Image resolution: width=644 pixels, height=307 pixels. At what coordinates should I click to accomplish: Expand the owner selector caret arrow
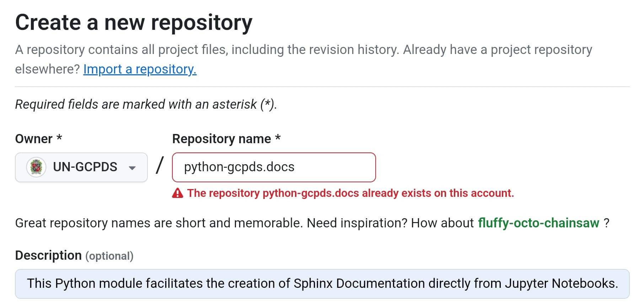tap(132, 168)
